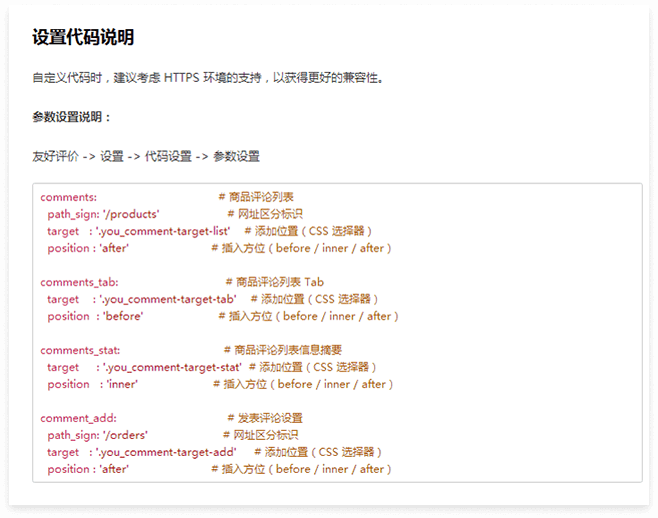This screenshot has width=658, height=518.
Task: Select the '.you_comment-target-tab' selector value
Action: pyautogui.click(x=169, y=299)
